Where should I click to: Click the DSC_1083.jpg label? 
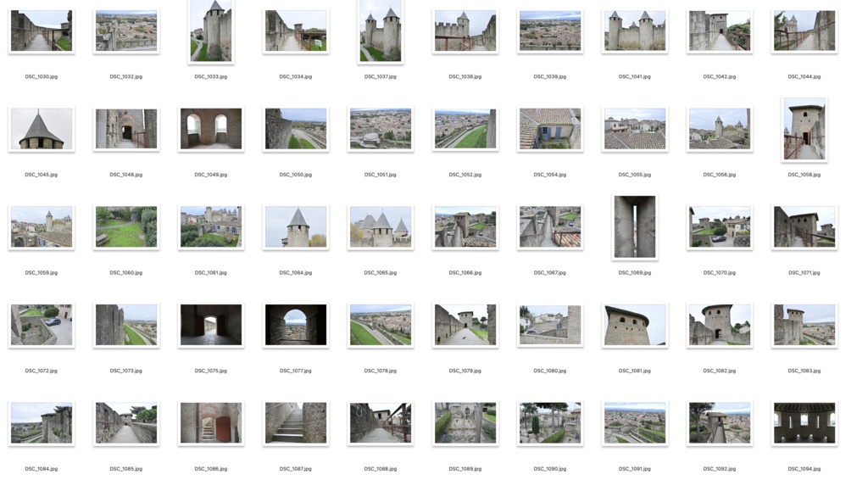point(804,371)
